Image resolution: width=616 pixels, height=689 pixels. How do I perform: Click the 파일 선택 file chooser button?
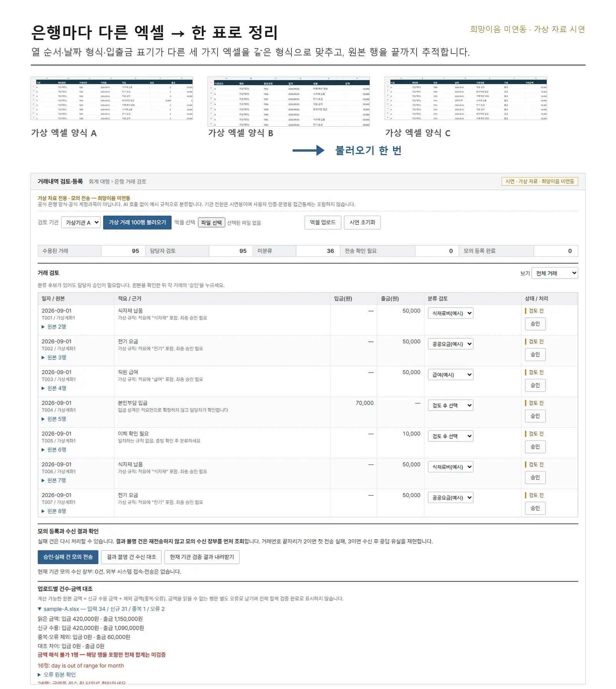pos(211,222)
